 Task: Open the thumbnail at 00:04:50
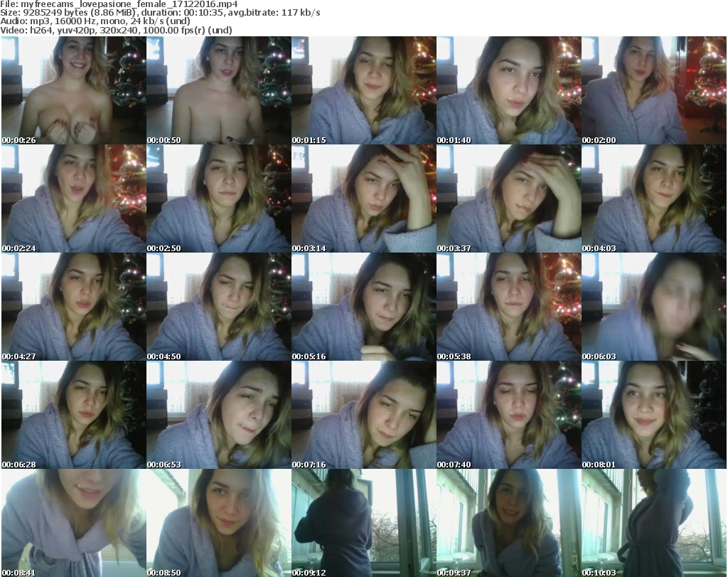(x=219, y=307)
